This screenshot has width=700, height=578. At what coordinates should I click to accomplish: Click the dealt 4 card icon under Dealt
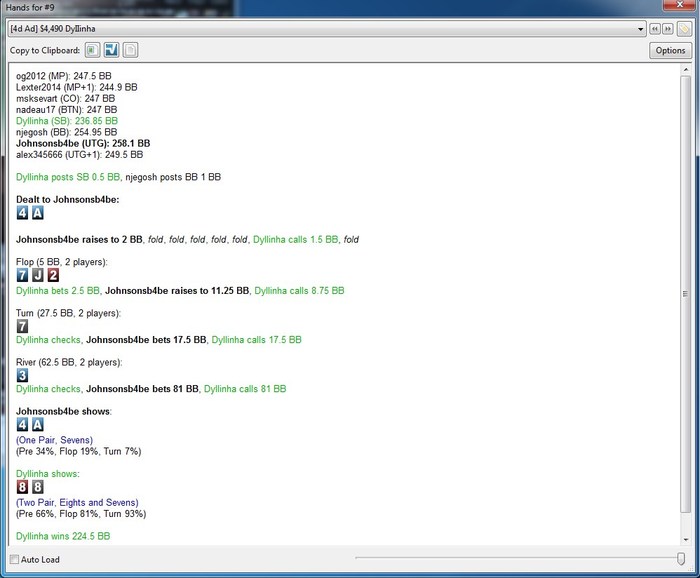click(22, 213)
